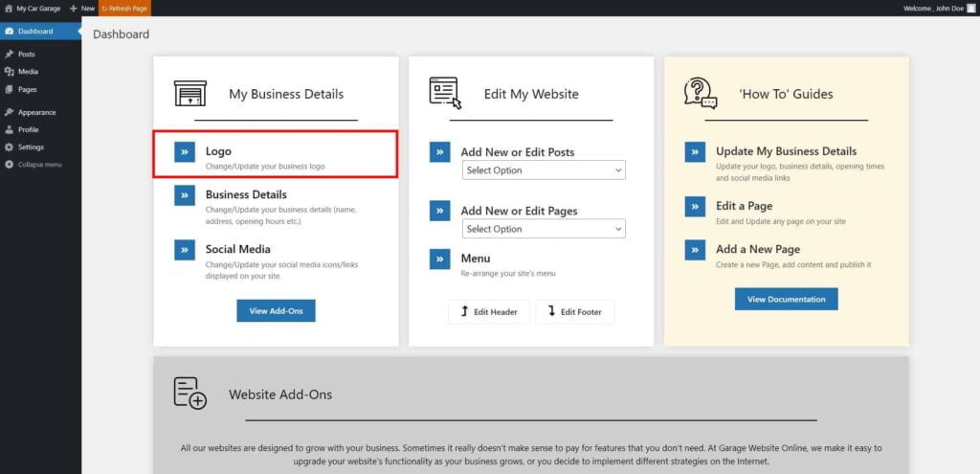Click the View Documentation button
This screenshot has height=474, width=980.
pos(786,299)
